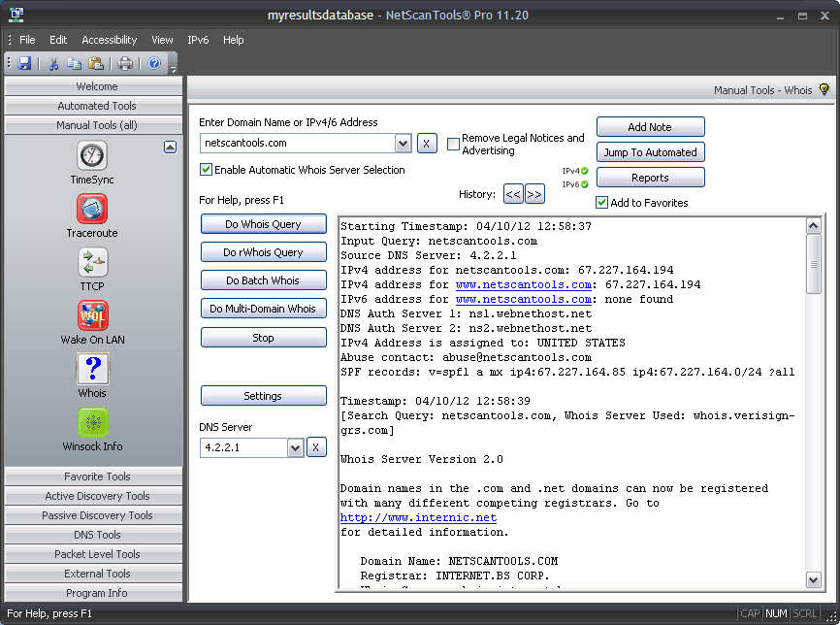Expand the domain name dropdown list
The image size is (840, 625).
click(403, 143)
